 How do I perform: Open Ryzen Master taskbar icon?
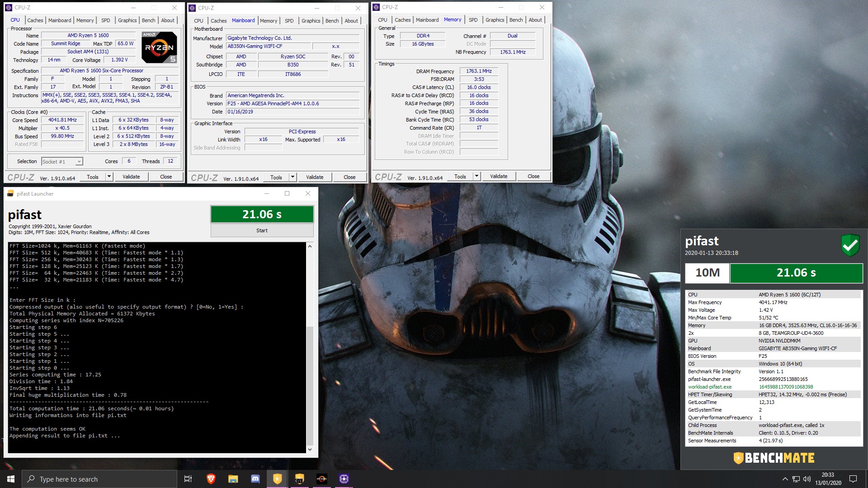pyautogui.click(x=321, y=479)
